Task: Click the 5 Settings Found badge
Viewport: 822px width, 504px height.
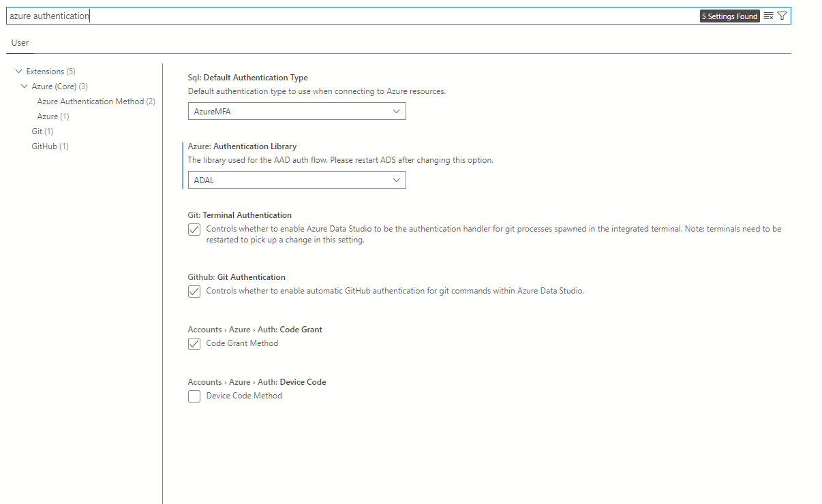Action: (729, 15)
